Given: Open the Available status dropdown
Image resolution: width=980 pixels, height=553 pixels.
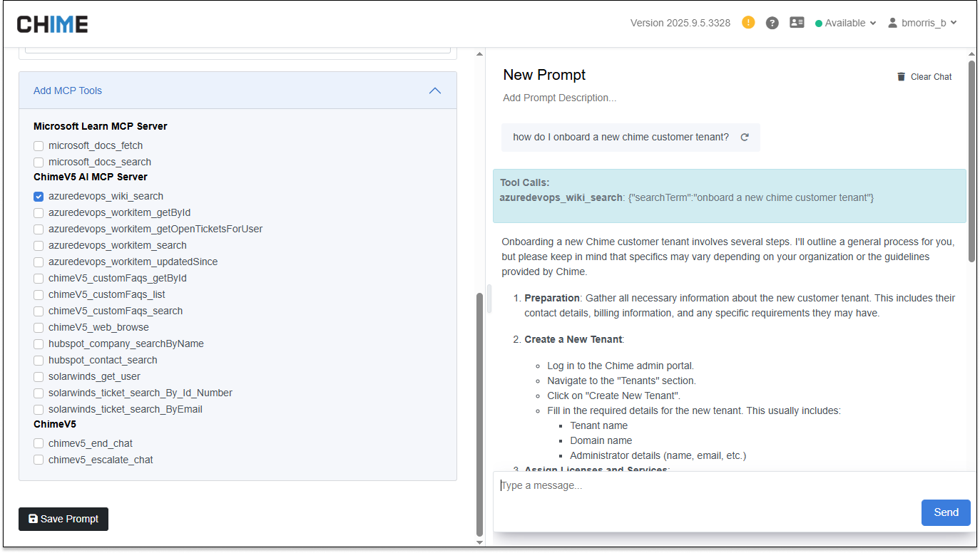Looking at the screenshot, I should tap(846, 23).
